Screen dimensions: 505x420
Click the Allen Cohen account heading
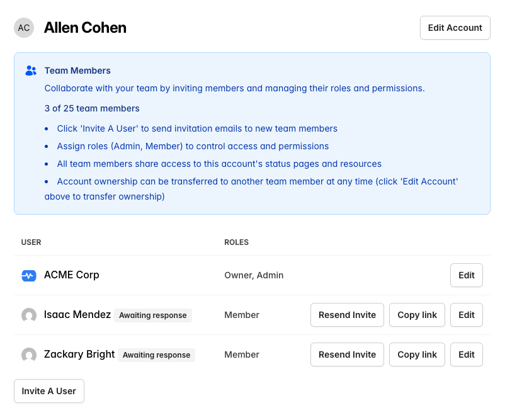pos(85,28)
